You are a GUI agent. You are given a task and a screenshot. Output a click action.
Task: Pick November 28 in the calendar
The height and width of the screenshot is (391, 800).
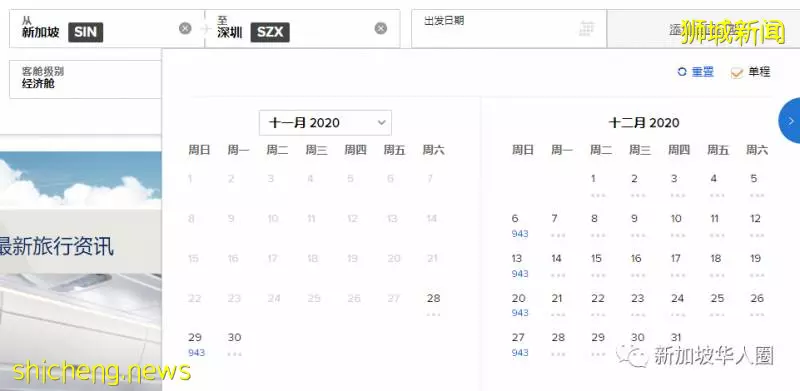[x=434, y=305]
